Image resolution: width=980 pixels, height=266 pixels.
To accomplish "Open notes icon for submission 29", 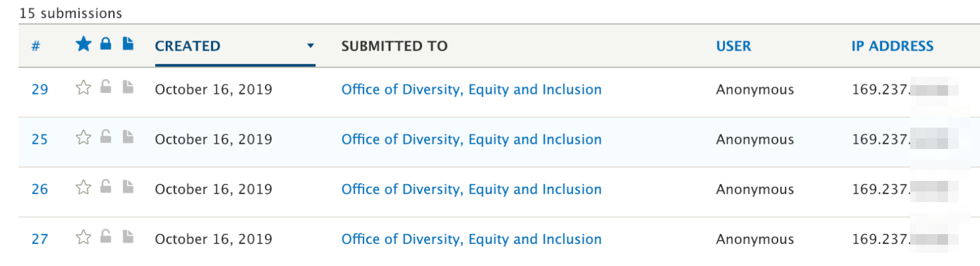I will tap(128, 87).
